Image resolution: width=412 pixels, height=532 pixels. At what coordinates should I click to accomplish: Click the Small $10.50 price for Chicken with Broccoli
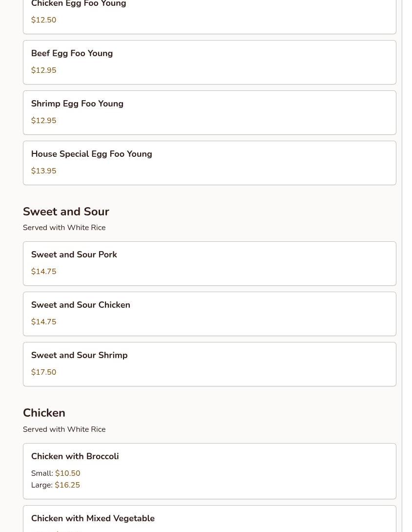67,473
